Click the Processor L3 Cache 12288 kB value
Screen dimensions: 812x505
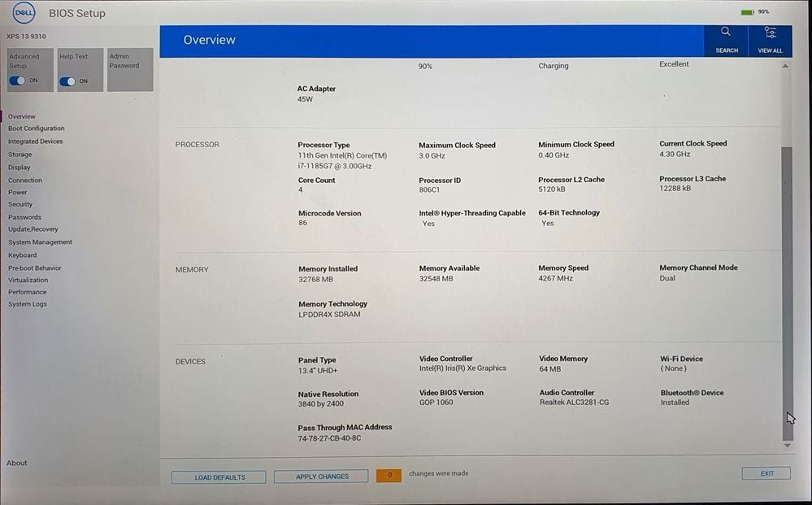[x=675, y=189]
